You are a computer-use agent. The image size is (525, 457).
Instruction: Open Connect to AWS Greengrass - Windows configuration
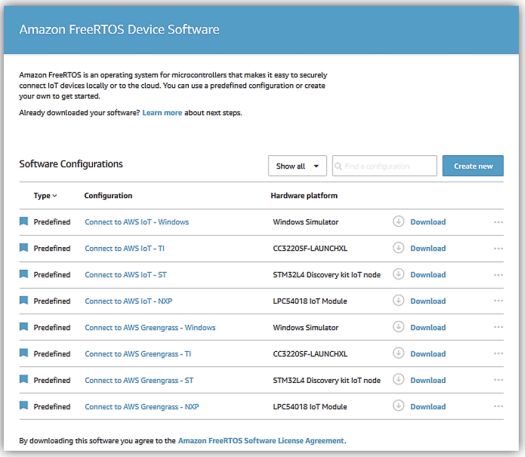[150, 327]
